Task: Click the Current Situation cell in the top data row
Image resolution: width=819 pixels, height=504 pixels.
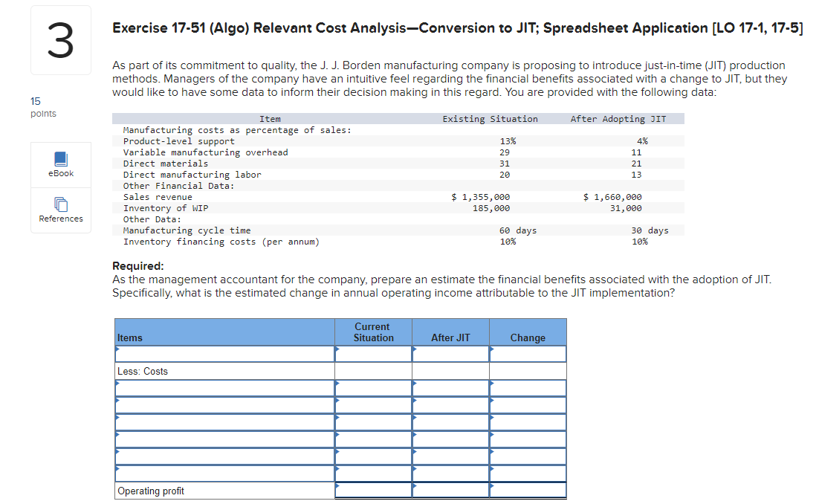Action: [x=373, y=354]
